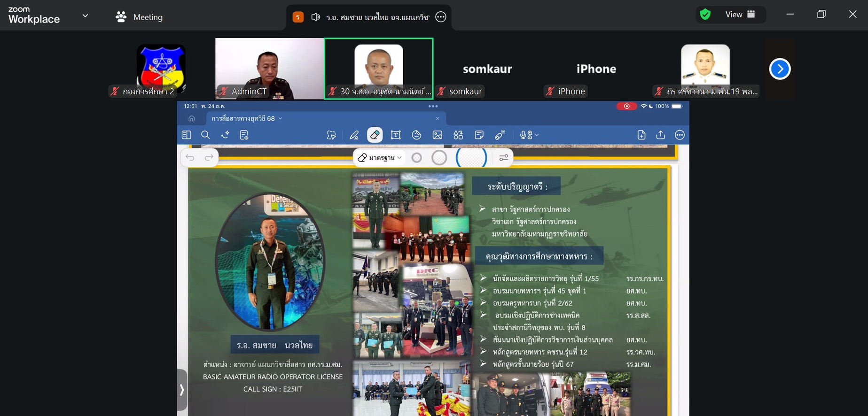Screen dimensions: 868x416
Task: Select the largest eraser size
Action: 471,158
